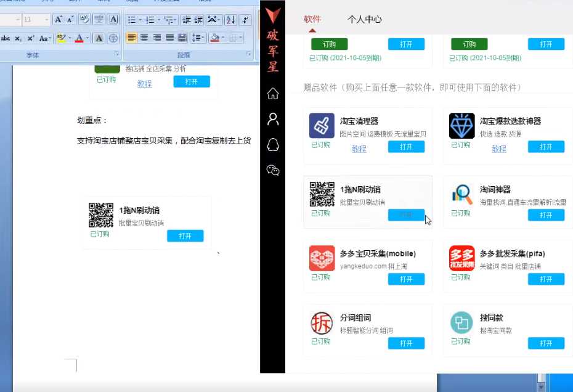Screen dimensions: 573x392
Task: Launch 分词组词 with its 打开 button
Action: [407, 343]
